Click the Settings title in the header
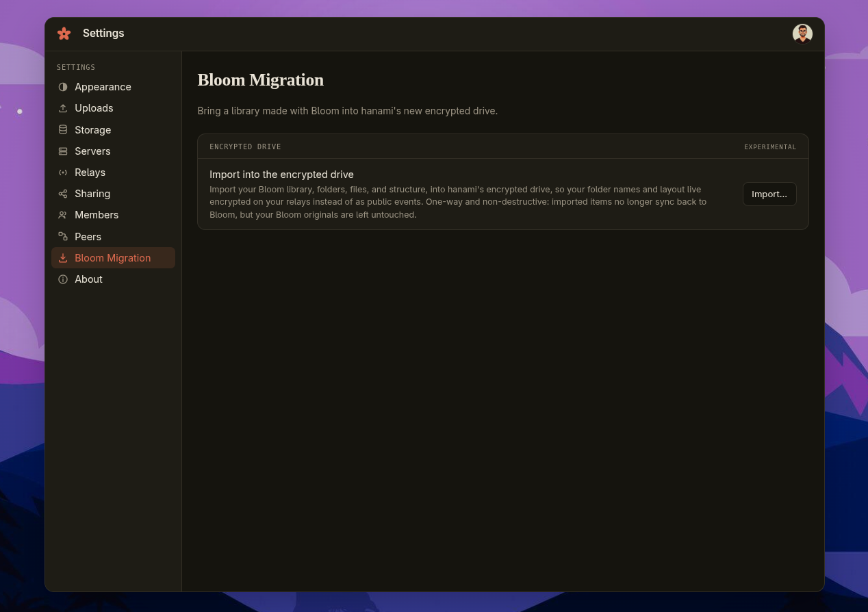 point(103,34)
